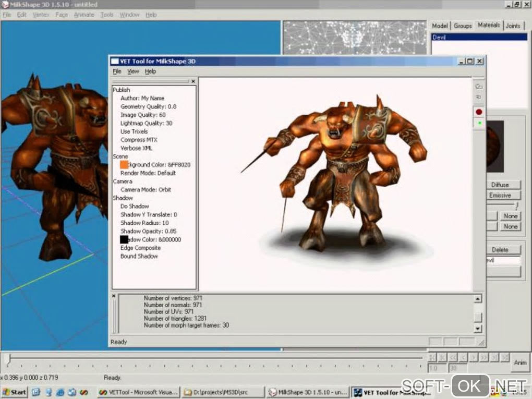Screen dimensions: 532x399
Task: Click the log pane scroll-up arrow
Action: (x=477, y=299)
